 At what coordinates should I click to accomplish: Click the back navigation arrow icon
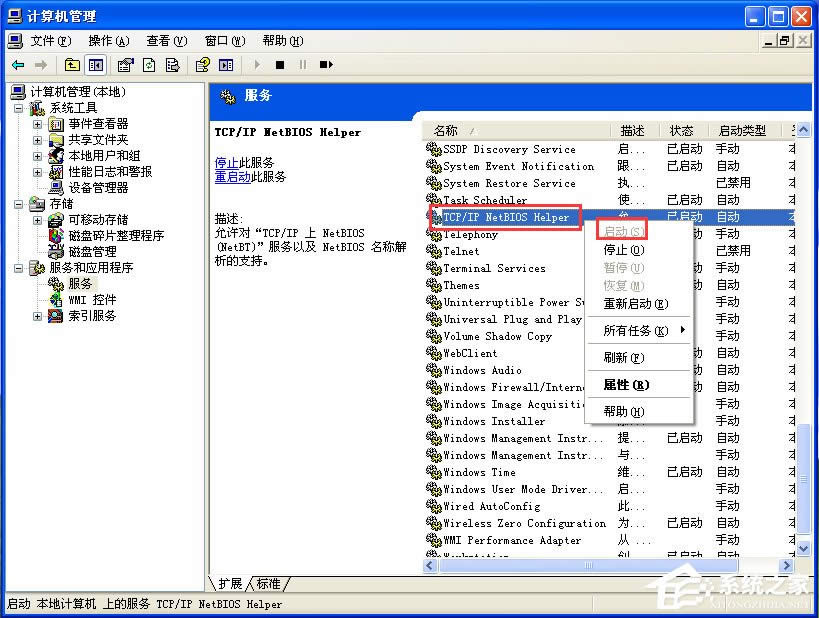pyautogui.click(x=17, y=64)
